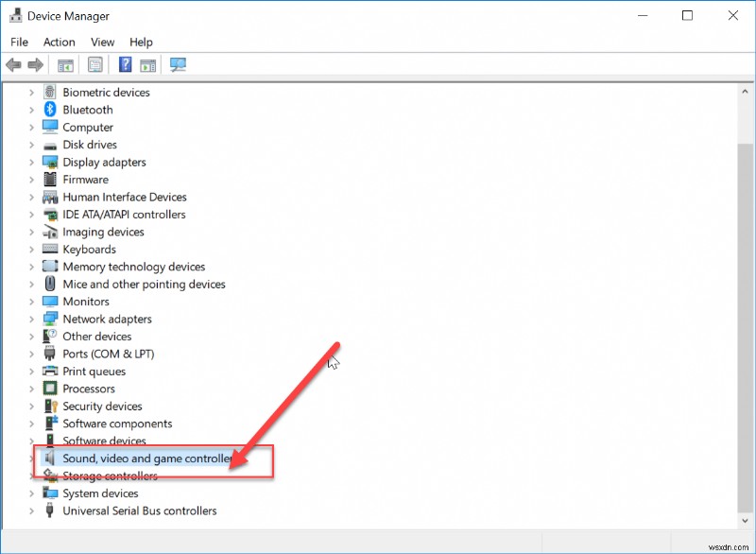Select the Storage controllers entry
The height and width of the screenshot is (554, 756).
click(x=106, y=476)
